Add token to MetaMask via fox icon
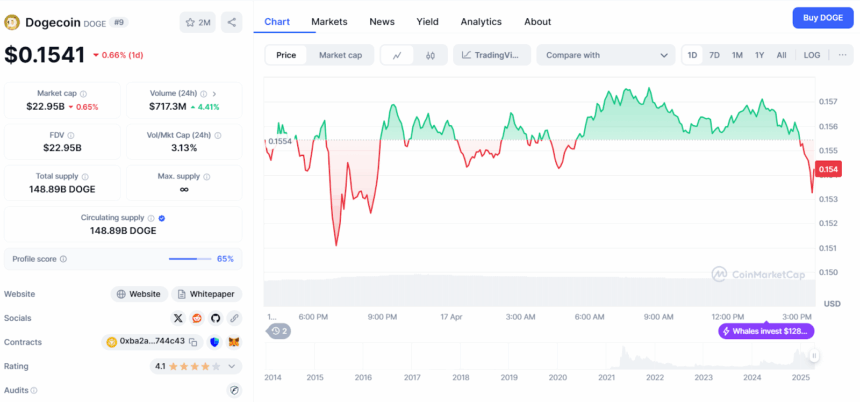Screen dimensions: 860x402 point(234,342)
